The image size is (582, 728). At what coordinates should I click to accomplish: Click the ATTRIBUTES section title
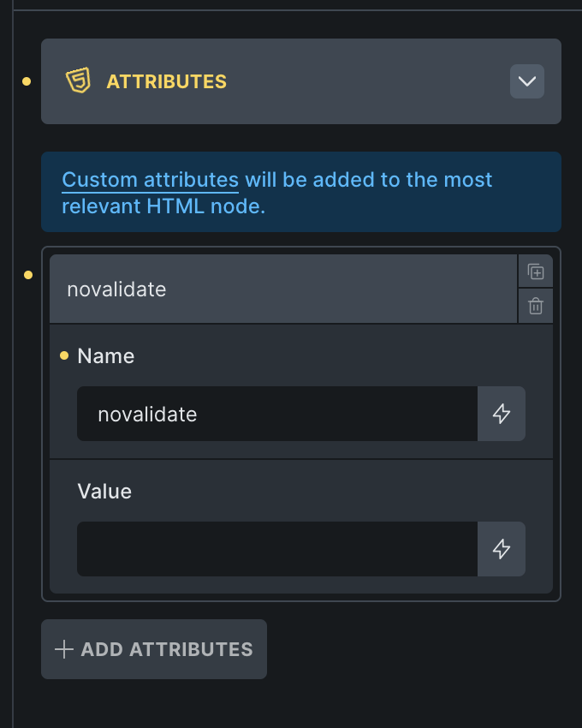click(166, 81)
